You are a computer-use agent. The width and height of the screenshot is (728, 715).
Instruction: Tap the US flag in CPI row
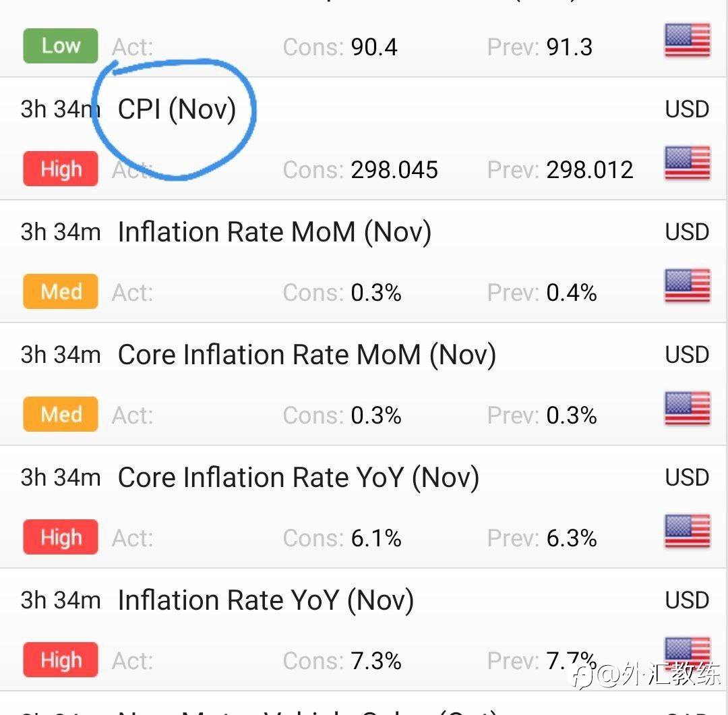(687, 163)
